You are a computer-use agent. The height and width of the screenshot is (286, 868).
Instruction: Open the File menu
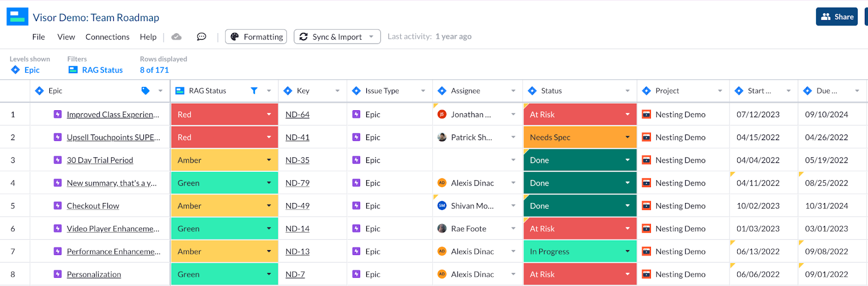tap(39, 37)
